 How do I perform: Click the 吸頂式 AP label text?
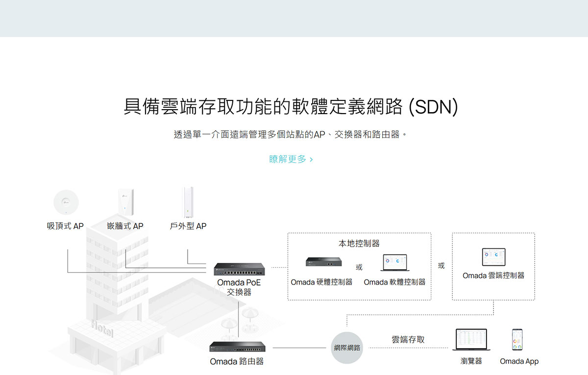click(66, 226)
